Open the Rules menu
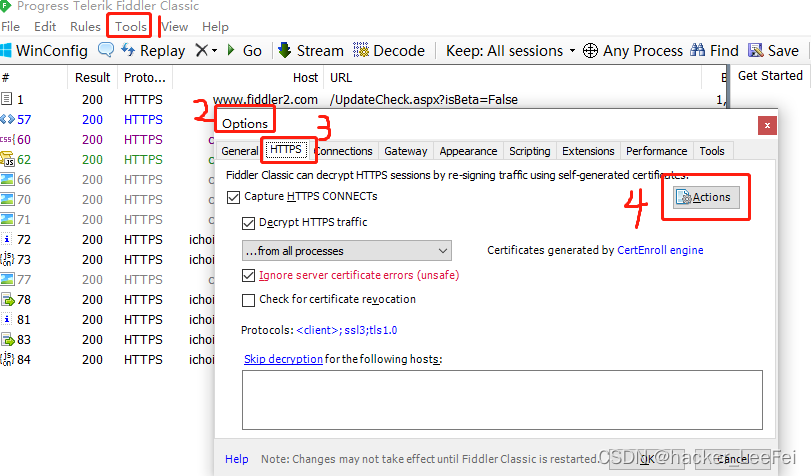Screen dimensions: 811x476 tap(85, 26)
